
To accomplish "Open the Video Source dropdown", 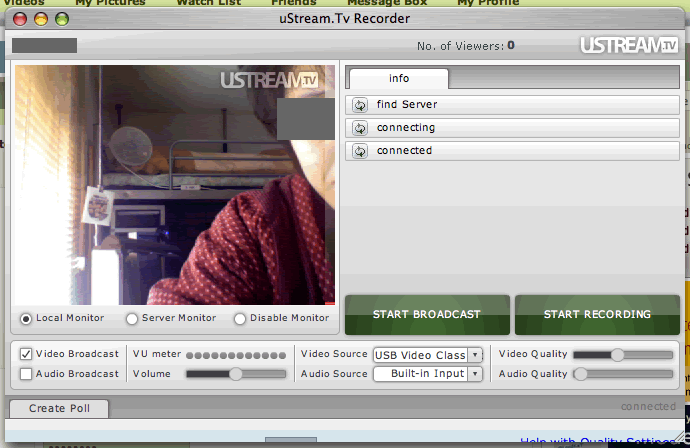I will coord(428,355).
